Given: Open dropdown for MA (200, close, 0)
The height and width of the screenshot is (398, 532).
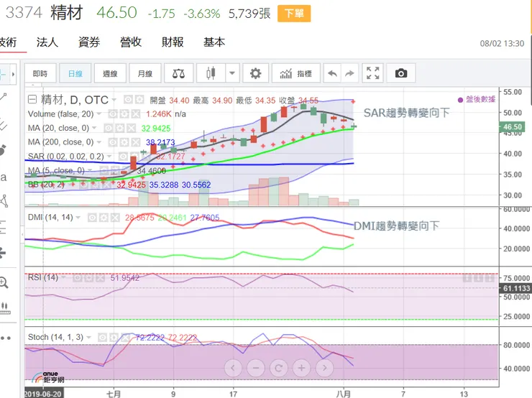Looking at the screenshot, I should 98,142.
